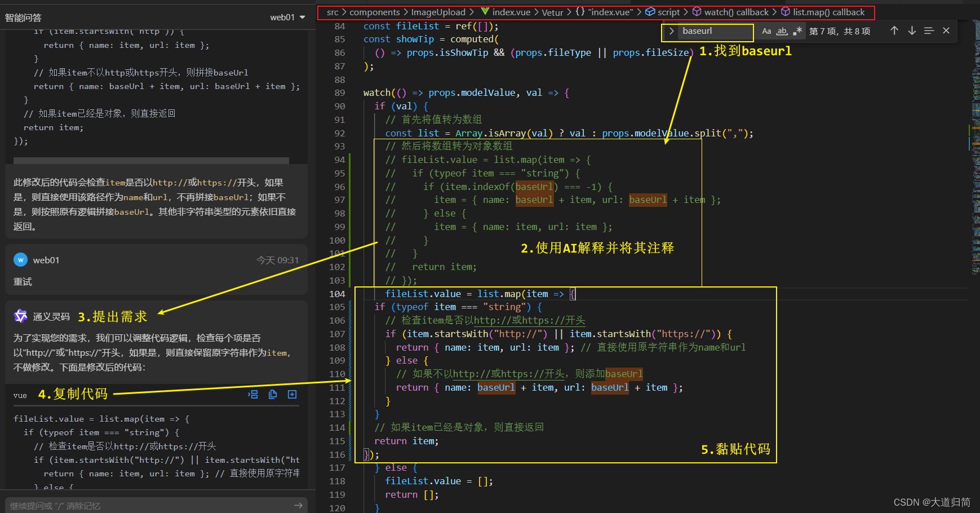Select src in breadcrumb
Viewport: 980px width, 513px height.
tap(332, 12)
